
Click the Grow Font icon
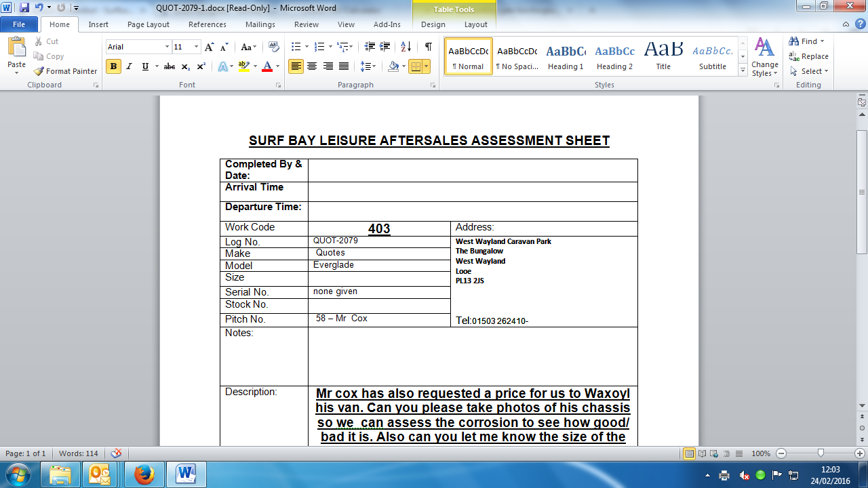pos(210,47)
